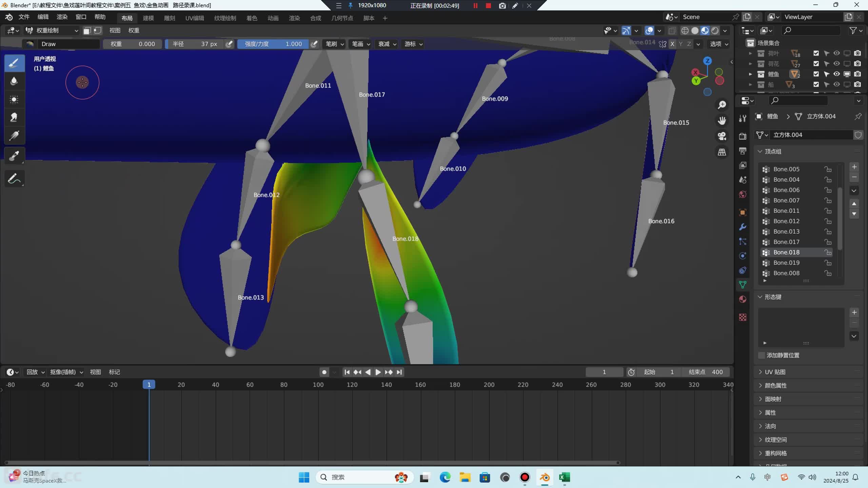Click the 结束点 end frame field
Image resolution: width=868 pixels, height=488 pixels.
(706, 372)
